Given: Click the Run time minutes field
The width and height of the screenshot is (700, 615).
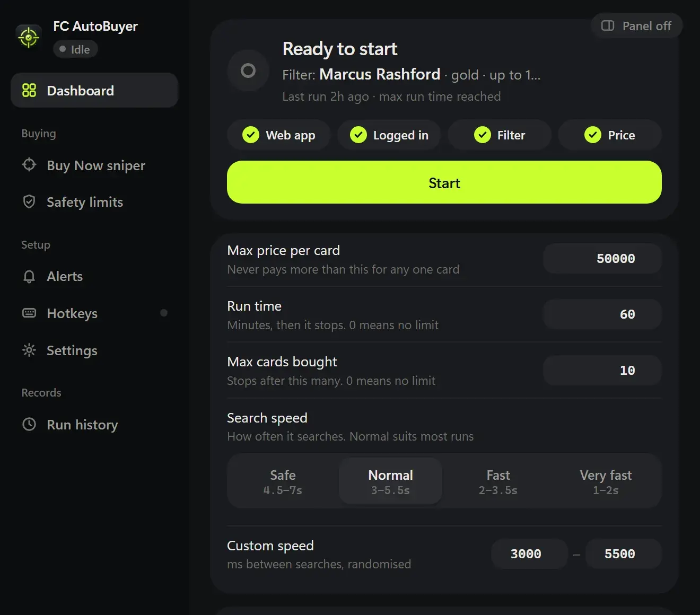Looking at the screenshot, I should 602,314.
